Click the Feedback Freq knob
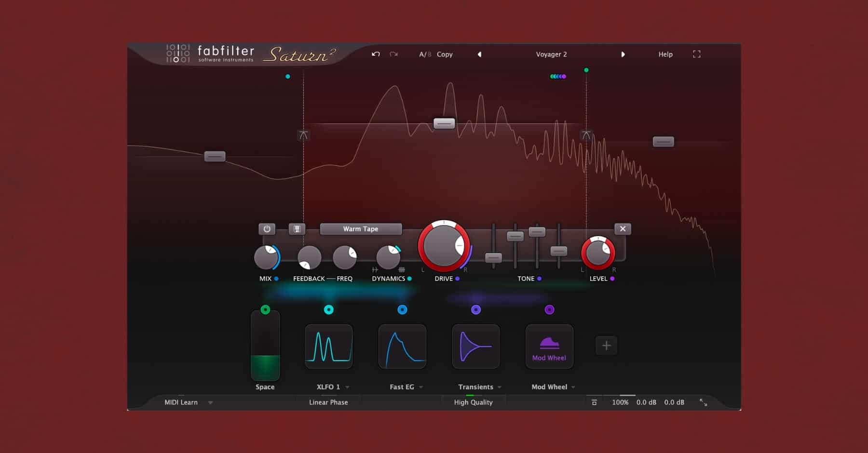Viewport: 868px width, 453px height. click(x=345, y=257)
